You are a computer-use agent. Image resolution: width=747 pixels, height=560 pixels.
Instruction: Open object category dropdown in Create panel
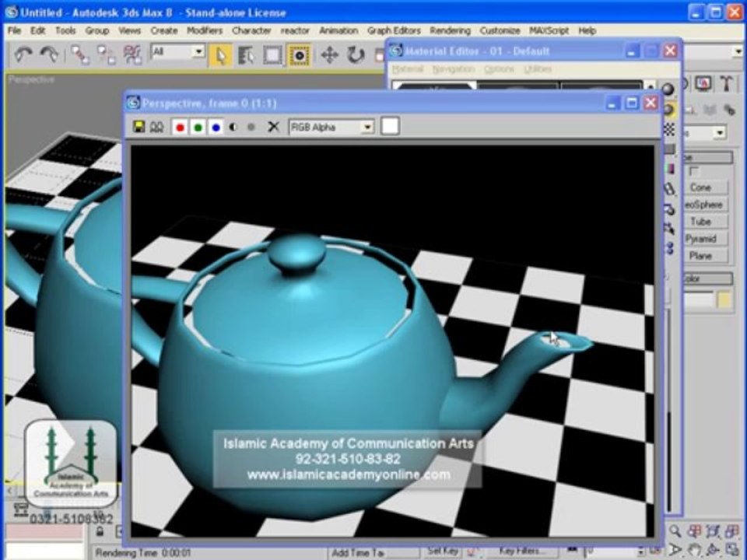pos(707,132)
